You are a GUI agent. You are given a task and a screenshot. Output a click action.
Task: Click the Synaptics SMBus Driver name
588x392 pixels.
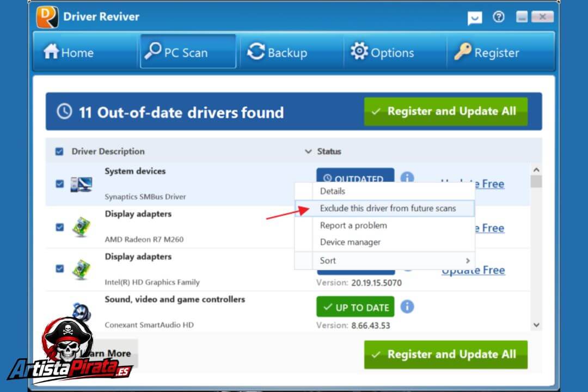pyautogui.click(x=145, y=197)
